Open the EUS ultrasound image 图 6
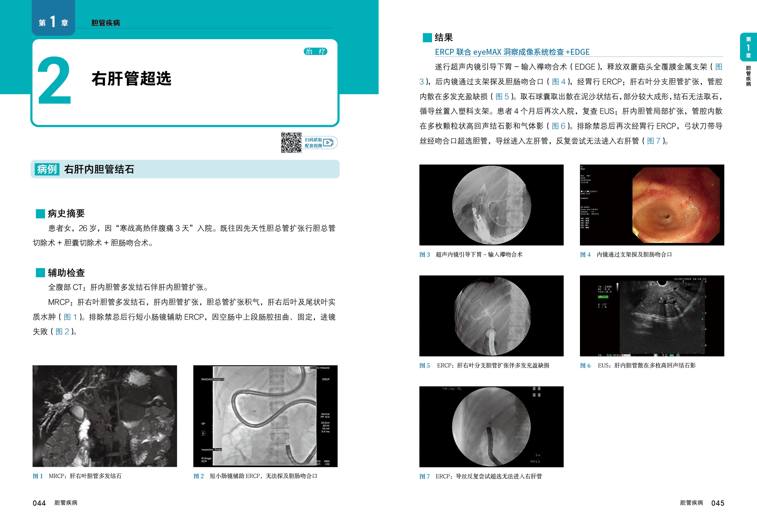 point(652,316)
